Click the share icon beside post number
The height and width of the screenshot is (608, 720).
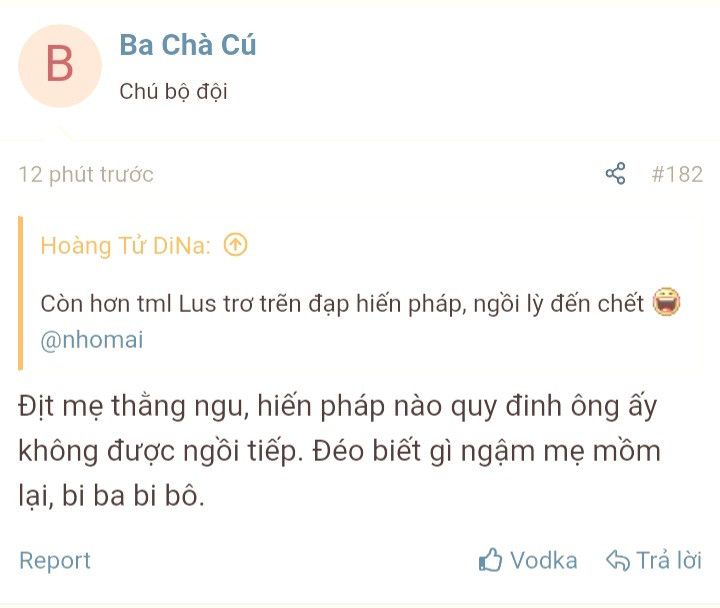[615, 174]
